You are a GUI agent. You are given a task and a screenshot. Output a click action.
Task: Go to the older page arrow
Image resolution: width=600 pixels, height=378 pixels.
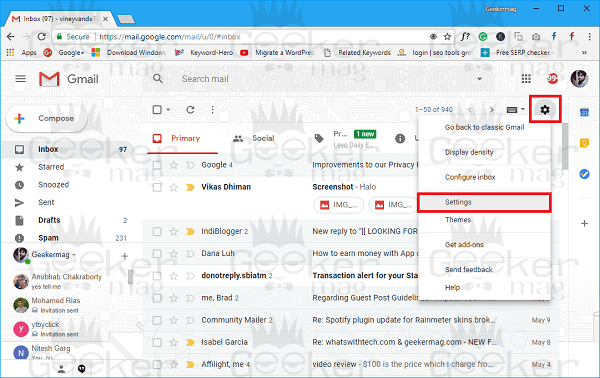pos(492,110)
